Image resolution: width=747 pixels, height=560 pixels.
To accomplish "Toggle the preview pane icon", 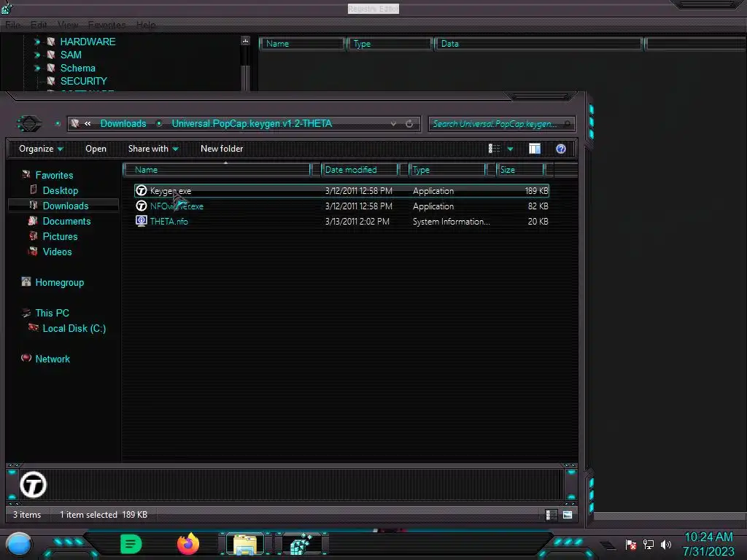I will coord(535,149).
